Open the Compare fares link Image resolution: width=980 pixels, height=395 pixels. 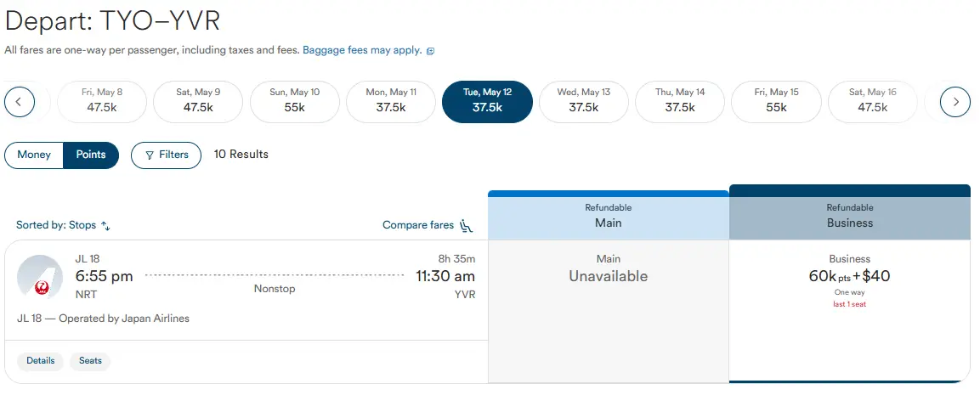pos(418,226)
